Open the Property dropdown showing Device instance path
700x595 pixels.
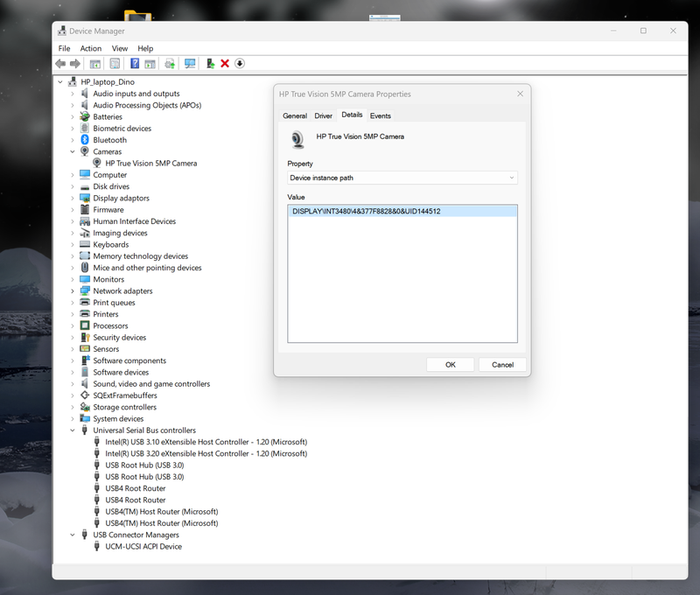click(402, 178)
